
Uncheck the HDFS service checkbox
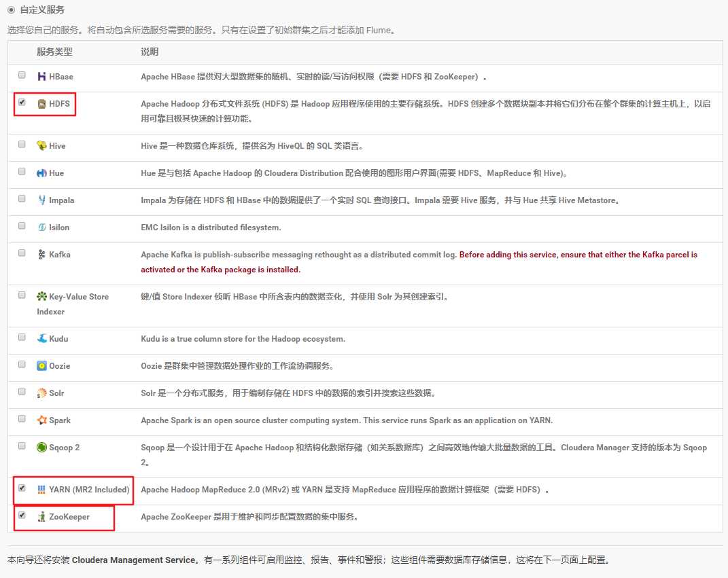[x=22, y=103]
